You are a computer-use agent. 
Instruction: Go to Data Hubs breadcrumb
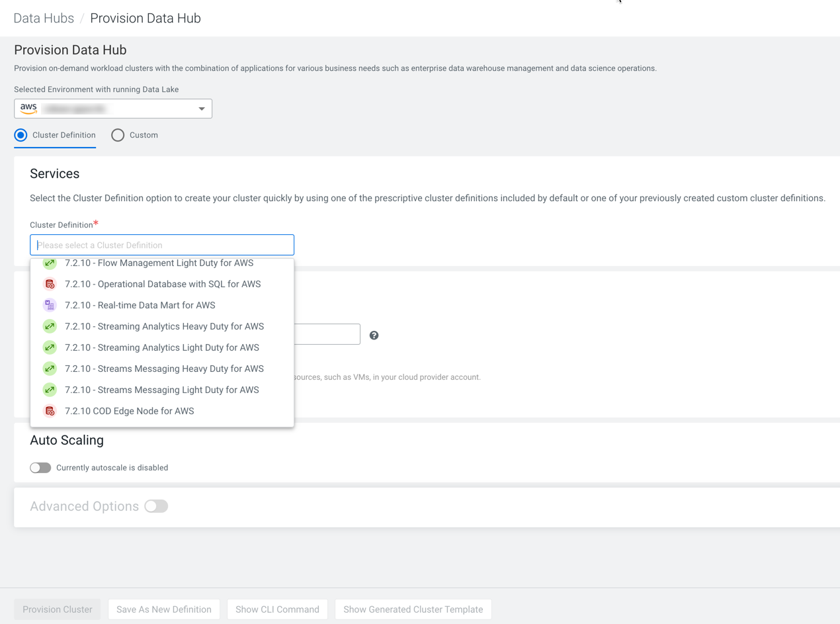[x=44, y=19]
